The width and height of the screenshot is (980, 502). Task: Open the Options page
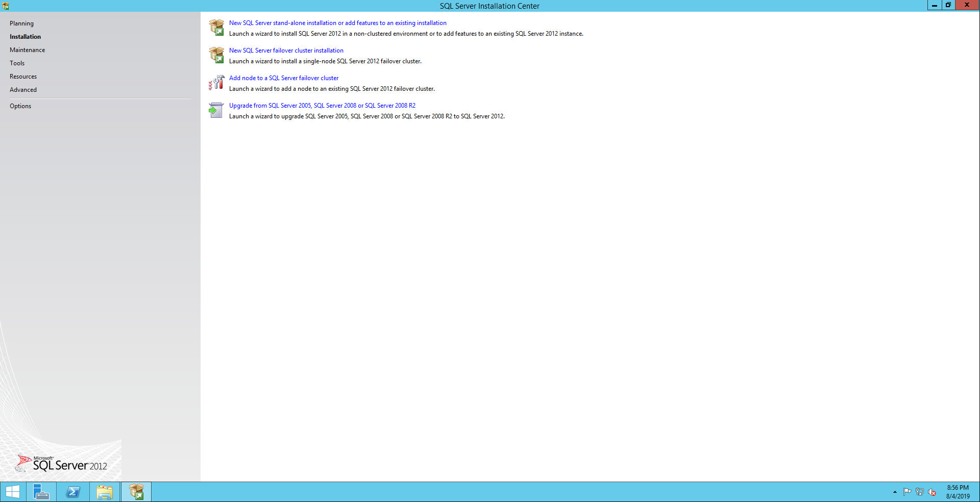click(20, 106)
